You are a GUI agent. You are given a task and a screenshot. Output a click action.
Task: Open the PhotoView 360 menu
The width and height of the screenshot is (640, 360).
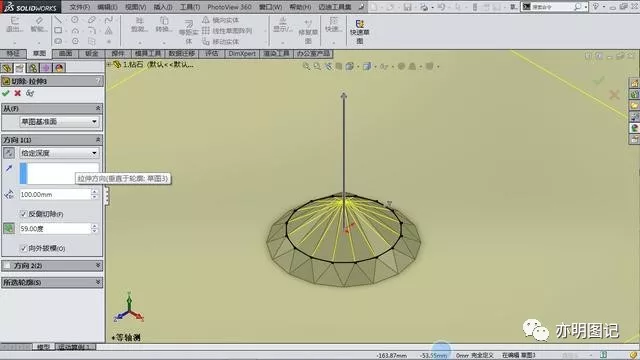[229, 7]
